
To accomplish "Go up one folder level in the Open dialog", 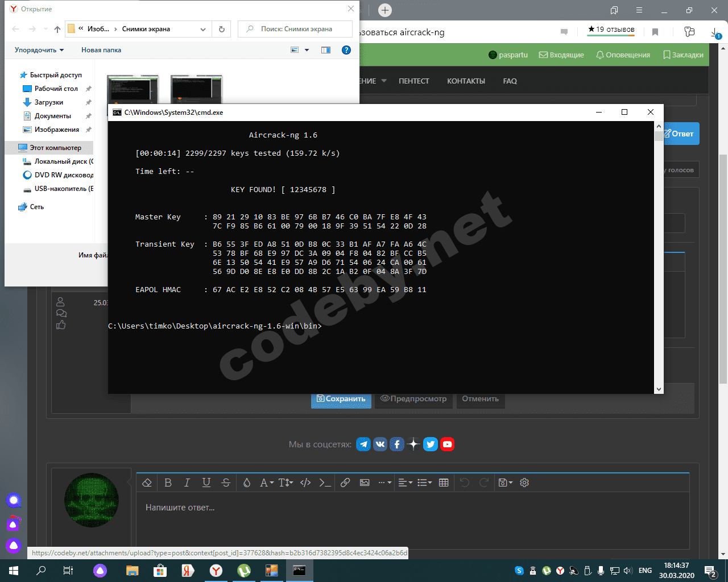I will (x=57, y=29).
